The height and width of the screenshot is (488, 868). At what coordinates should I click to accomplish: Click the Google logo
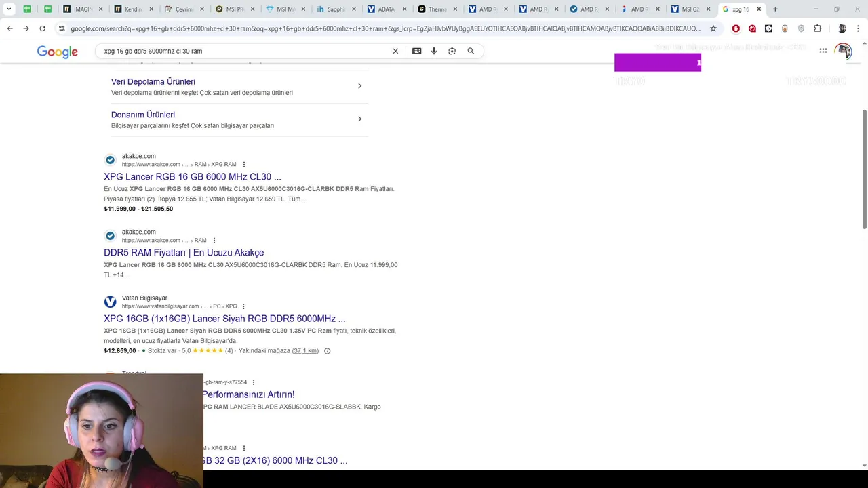57,52
